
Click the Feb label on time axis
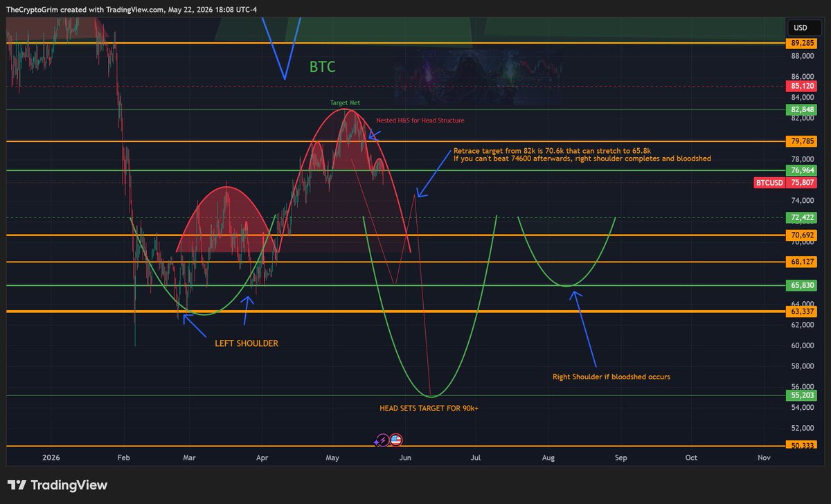coord(124,458)
